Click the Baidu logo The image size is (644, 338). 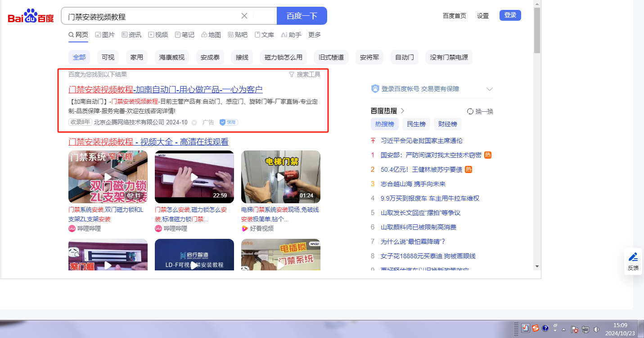pos(31,16)
